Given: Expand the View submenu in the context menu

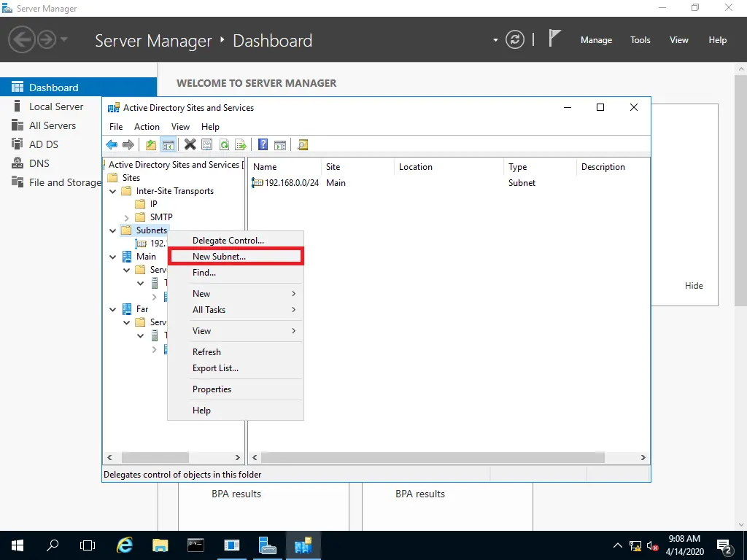Looking at the screenshot, I should (x=236, y=330).
